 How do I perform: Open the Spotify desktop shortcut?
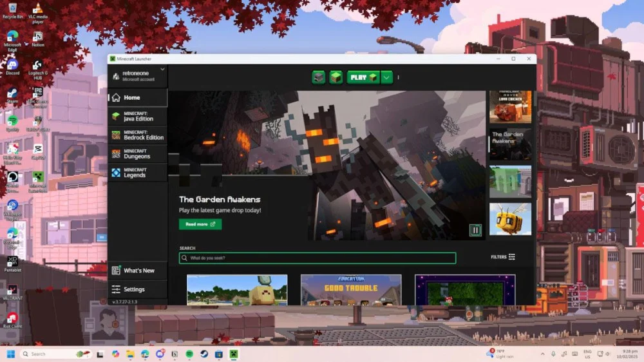12,124
